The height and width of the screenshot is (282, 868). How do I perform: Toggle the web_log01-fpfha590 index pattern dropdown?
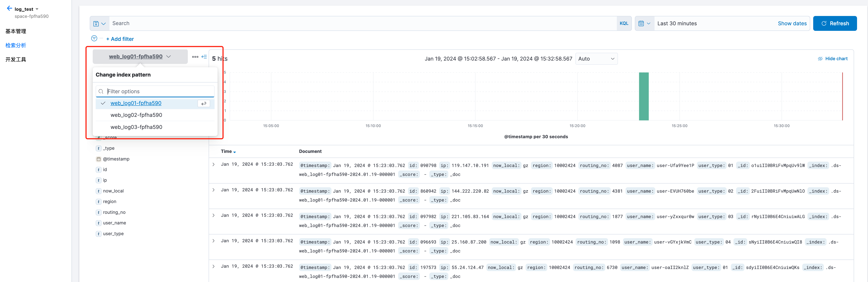(x=140, y=57)
